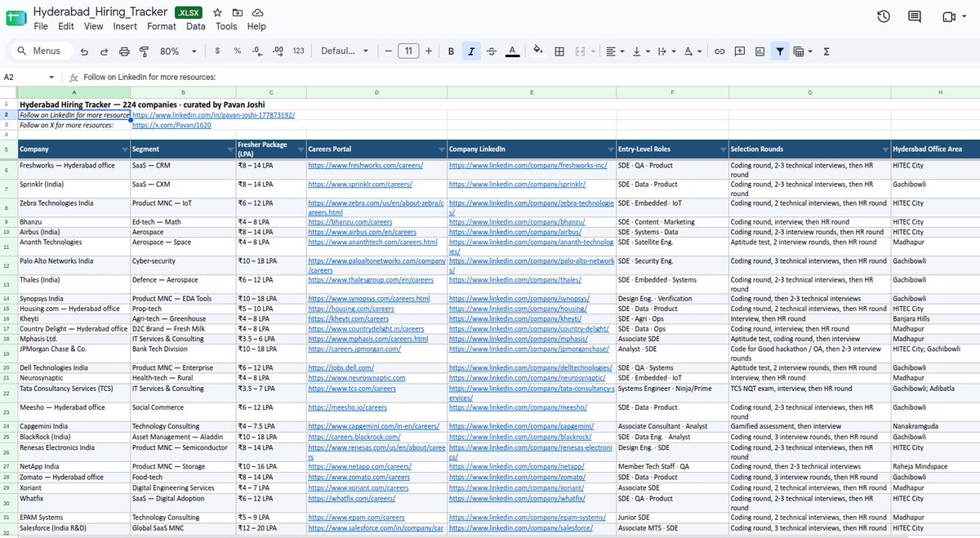Click the move to folder icon
Screen dimensions: 980x538
237,13
